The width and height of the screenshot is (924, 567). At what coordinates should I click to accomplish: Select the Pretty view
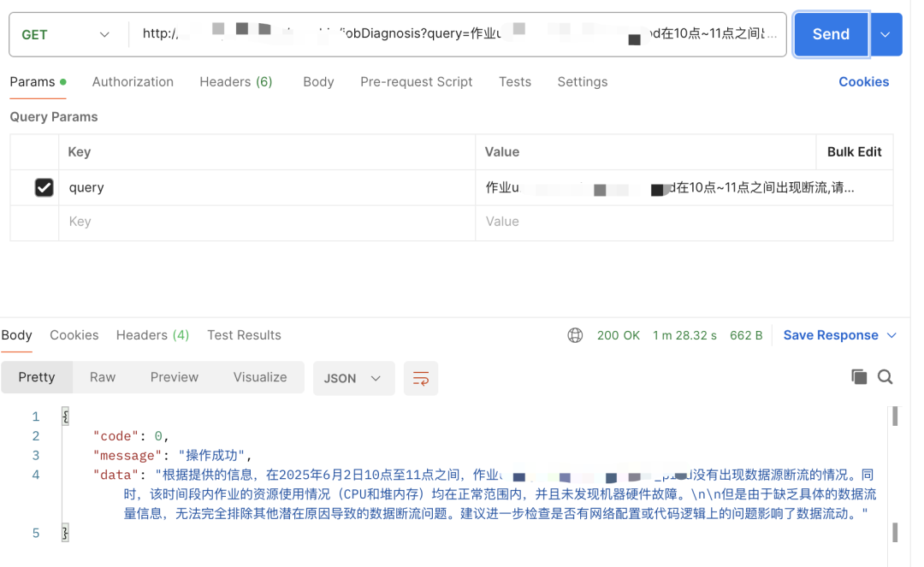click(x=37, y=377)
